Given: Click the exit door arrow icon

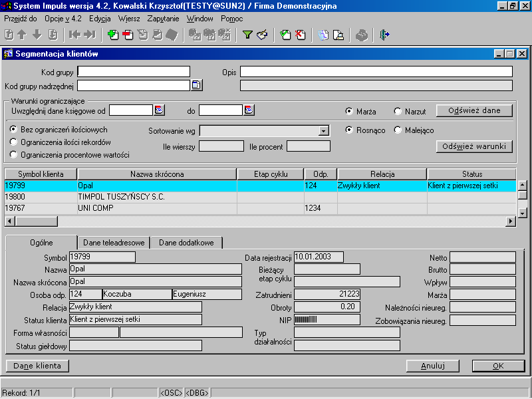Looking at the screenshot, I should [384, 35].
